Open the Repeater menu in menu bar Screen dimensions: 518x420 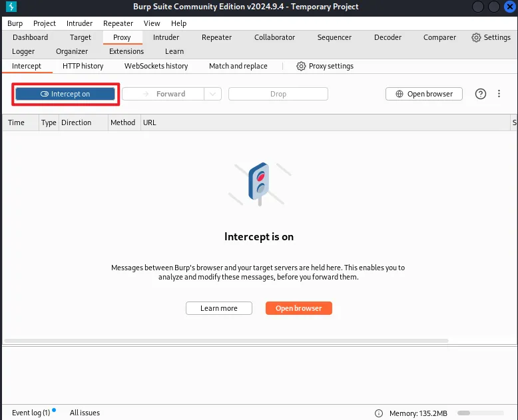[118, 23]
